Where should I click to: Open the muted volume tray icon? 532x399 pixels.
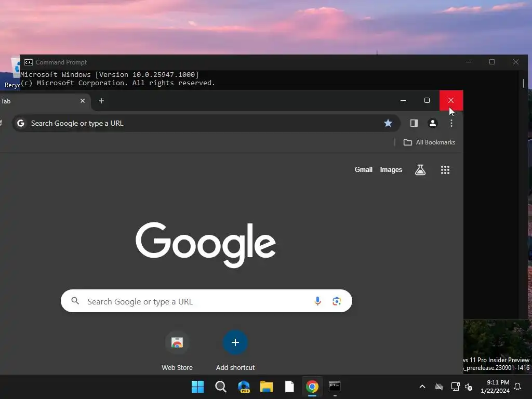[x=469, y=387]
